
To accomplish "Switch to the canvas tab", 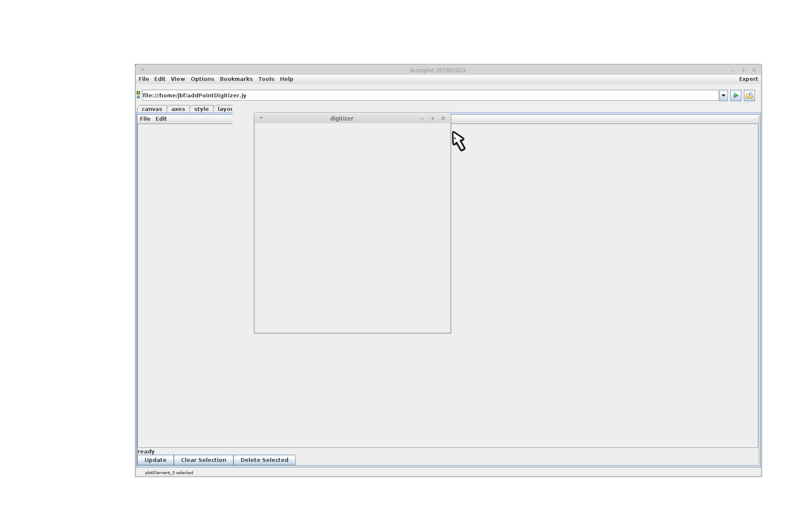I will (x=152, y=109).
